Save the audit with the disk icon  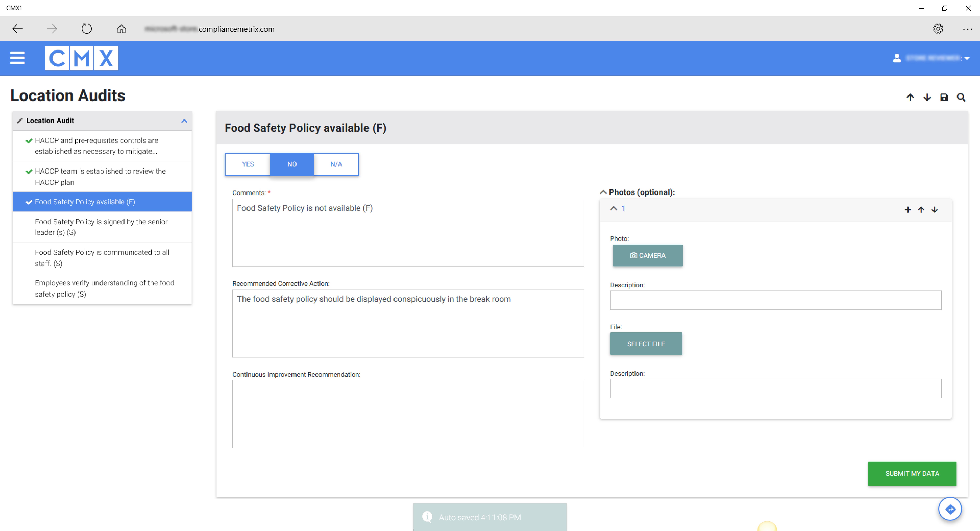point(944,97)
